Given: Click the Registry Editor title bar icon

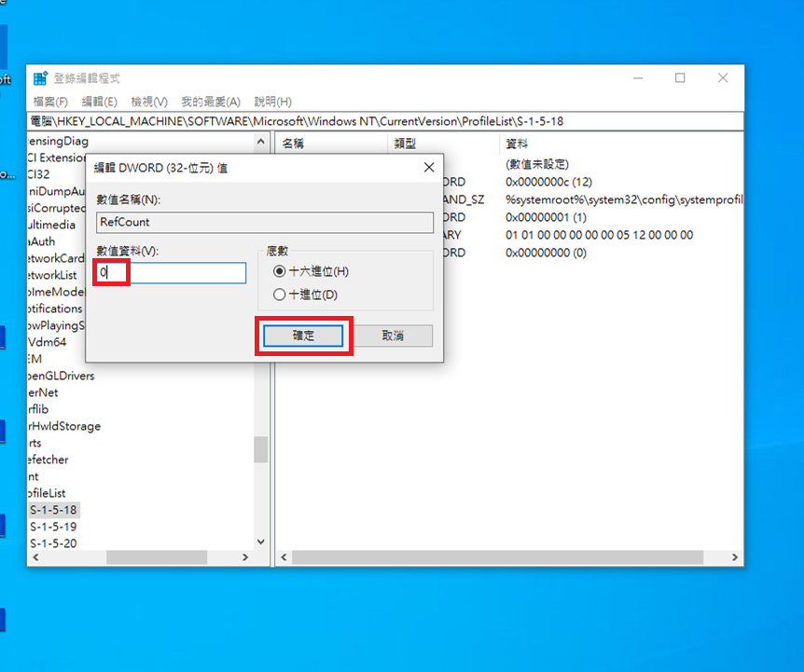Looking at the screenshot, I should (40, 78).
